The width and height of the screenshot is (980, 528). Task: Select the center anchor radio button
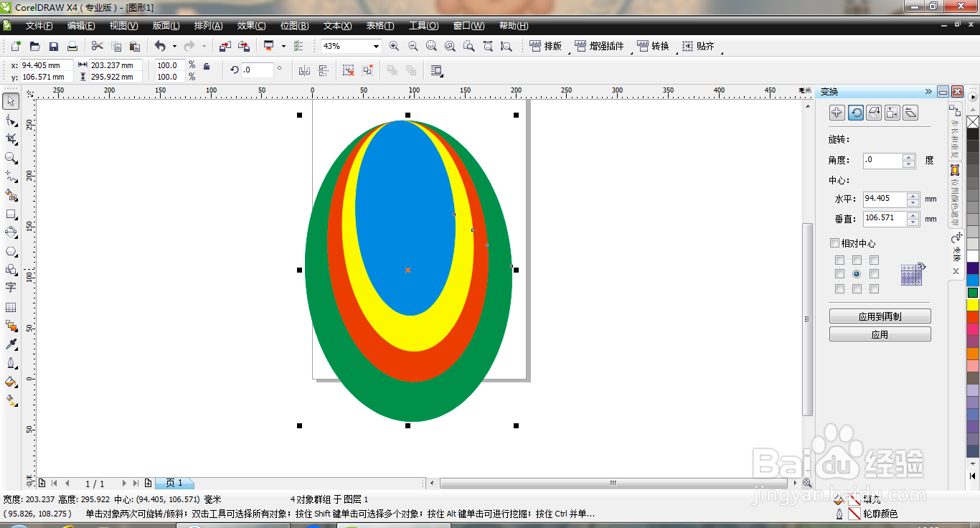857,274
